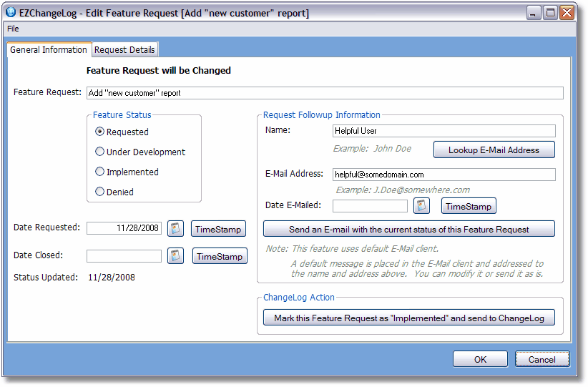The image size is (588, 387).
Task: Click the EZChangeLog title bar app icon
Action: click(x=11, y=12)
